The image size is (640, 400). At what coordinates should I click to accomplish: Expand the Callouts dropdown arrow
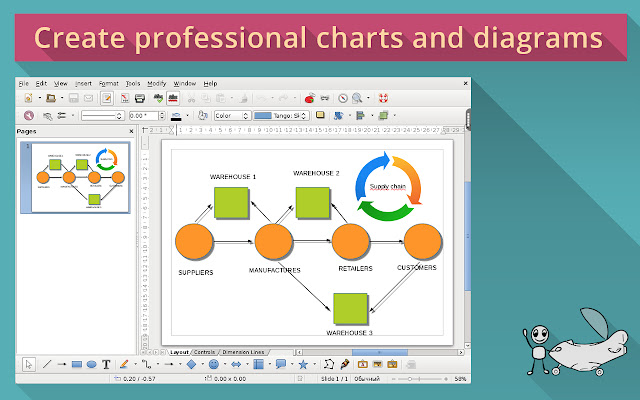[292, 364]
